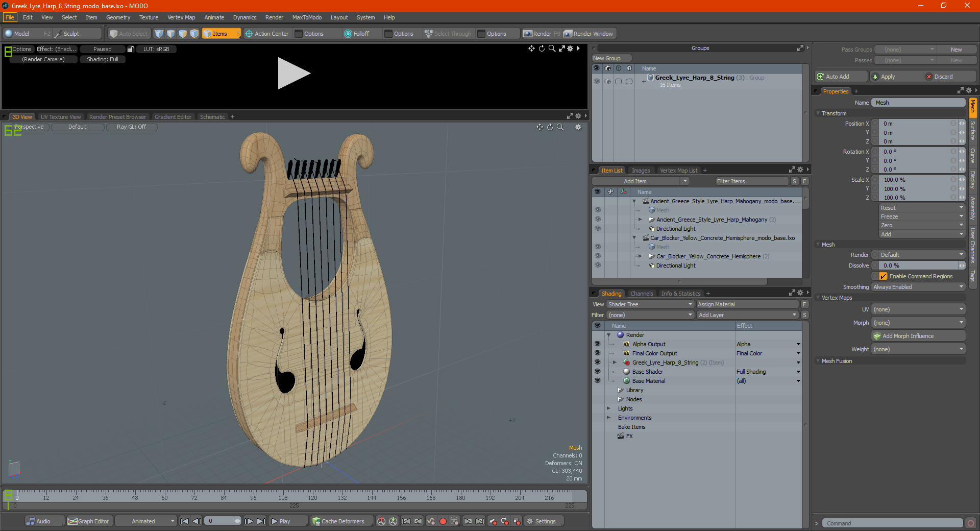Click the Sculpt mode button
The image size is (980, 531).
click(77, 34)
